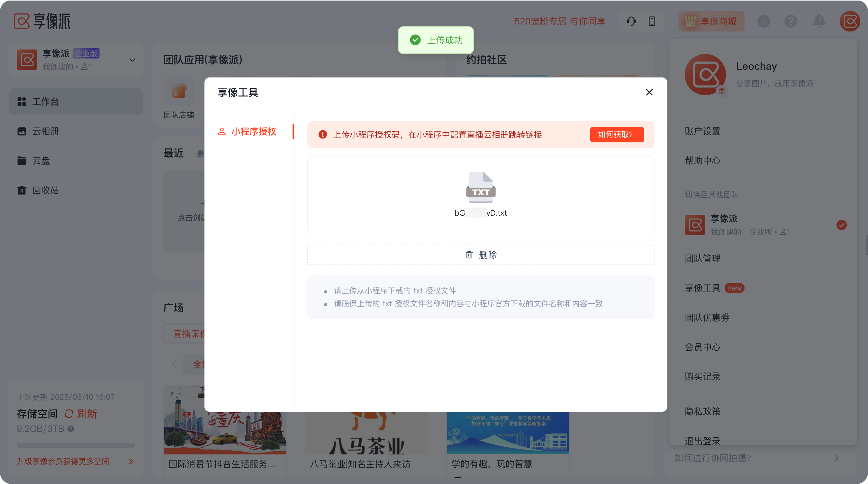This screenshot has height=484, width=868.
Task: Open 隐私政策
Action: (702, 411)
